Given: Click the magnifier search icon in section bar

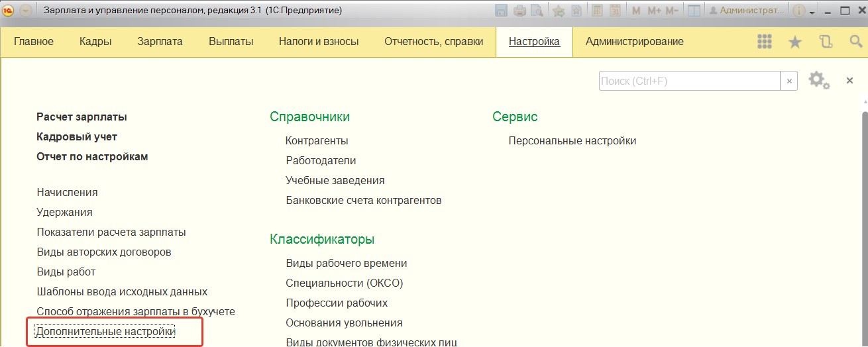Looking at the screenshot, I should point(855,42).
